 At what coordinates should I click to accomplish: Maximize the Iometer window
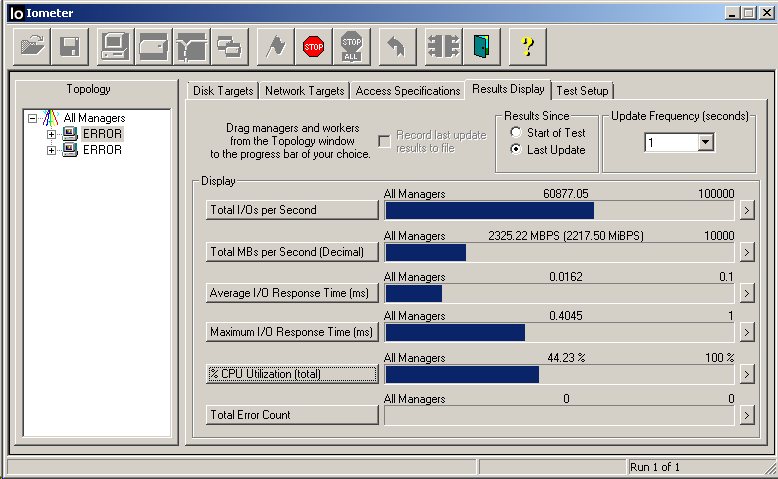point(749,13)
